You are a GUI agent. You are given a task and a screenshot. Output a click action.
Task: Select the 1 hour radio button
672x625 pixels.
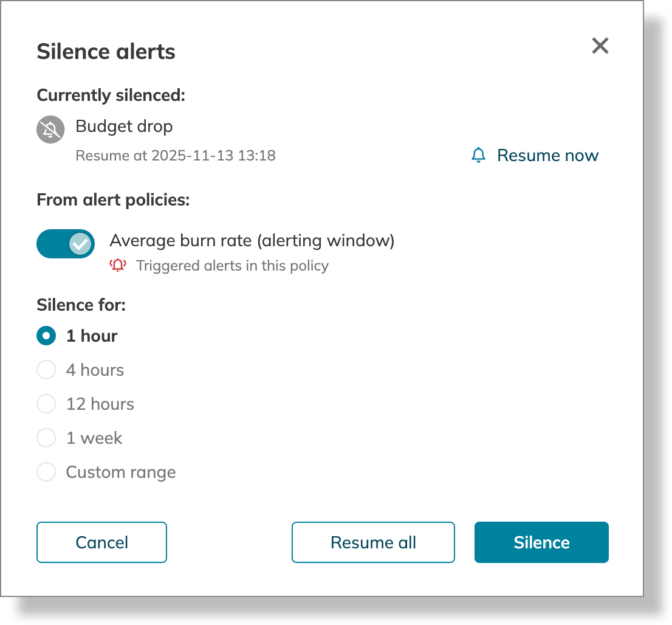pyautogui.click(x=46, y=336)
